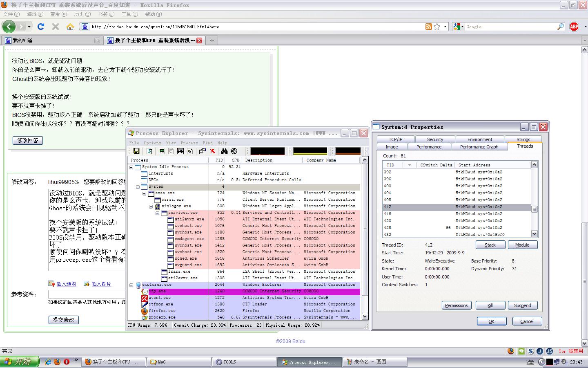The height and width of the screenshot is (368, 588).
Task: Click Firefox green Back button
Action: (9, 27)
